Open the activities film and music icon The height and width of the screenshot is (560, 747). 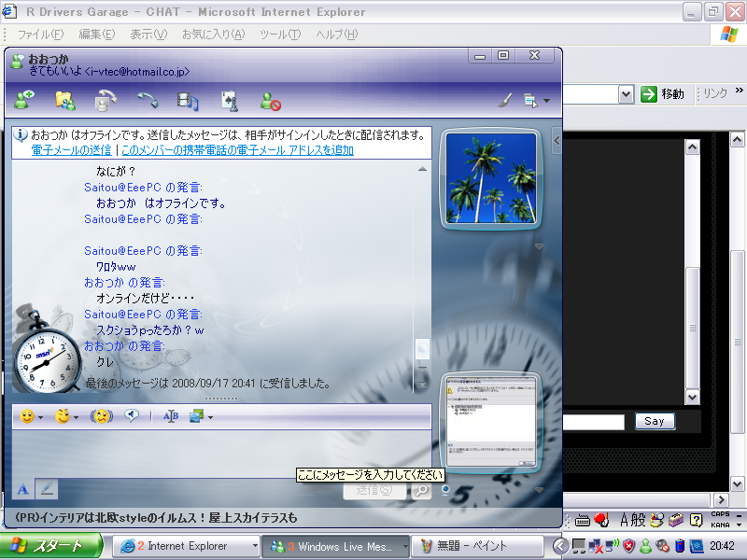click(x=188, y=99)
